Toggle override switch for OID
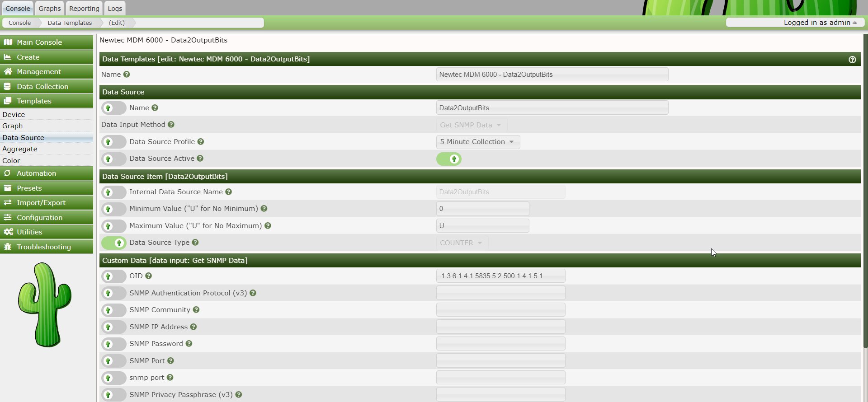 114,276
